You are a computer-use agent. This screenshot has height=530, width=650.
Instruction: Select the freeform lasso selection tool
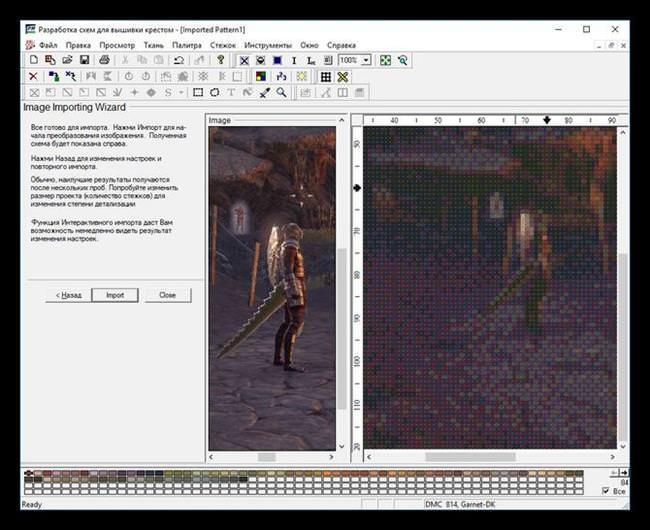pos(214,92)
